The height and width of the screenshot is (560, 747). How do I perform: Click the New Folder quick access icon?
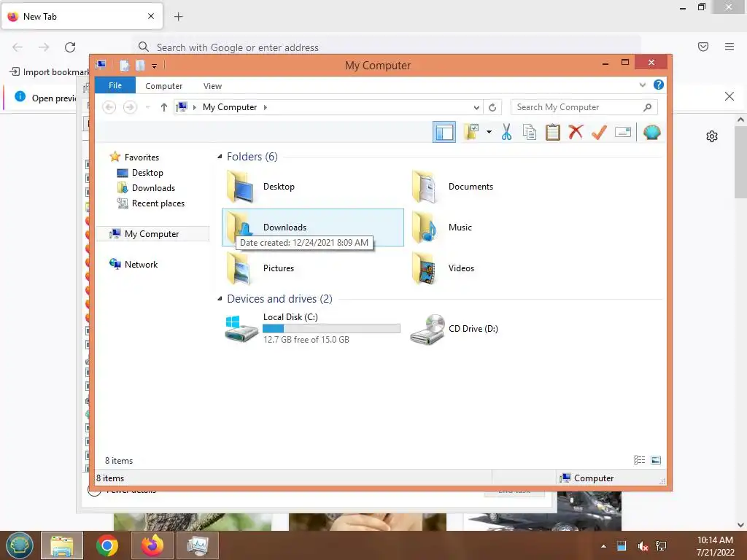click(x=140, y=65)
